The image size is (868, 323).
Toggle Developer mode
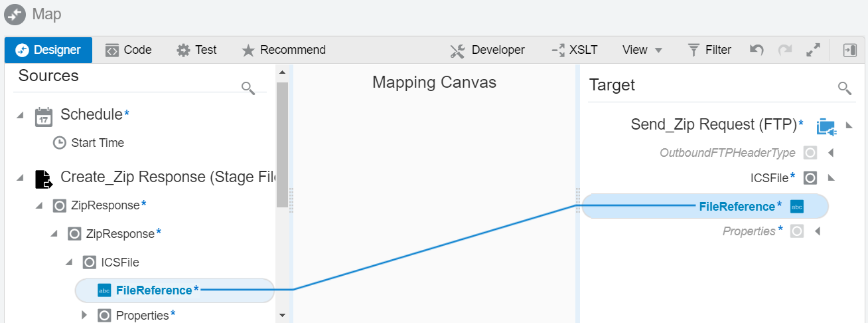click(488, 50)
